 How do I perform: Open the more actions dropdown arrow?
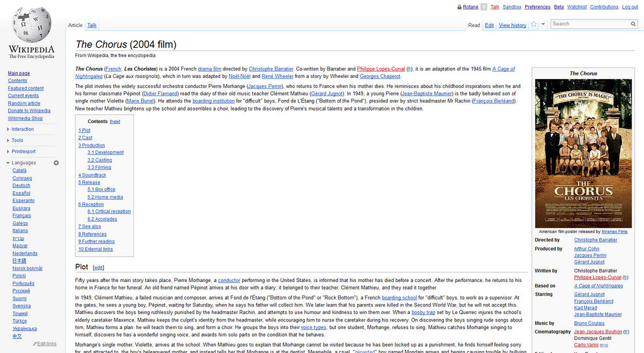pos(543,24)
